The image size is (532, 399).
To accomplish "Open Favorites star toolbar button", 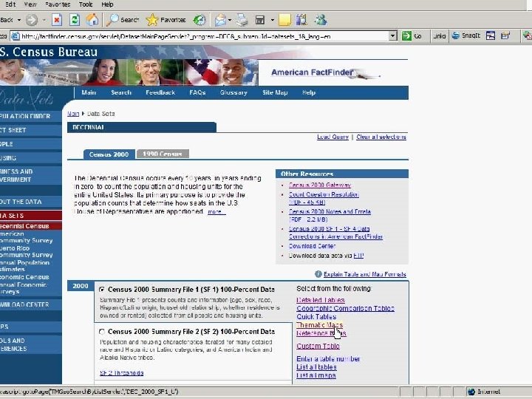I will tap(166, 20).
